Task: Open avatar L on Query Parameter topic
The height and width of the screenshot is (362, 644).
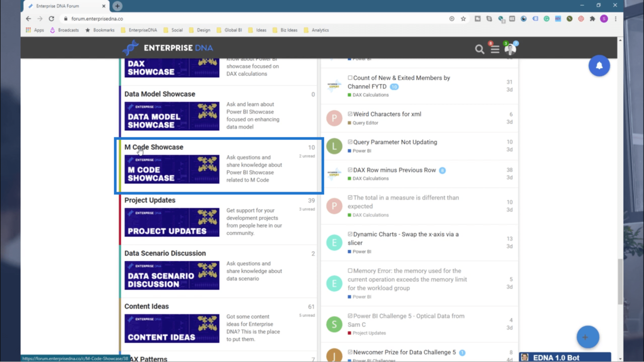Action: click(334, 146)
